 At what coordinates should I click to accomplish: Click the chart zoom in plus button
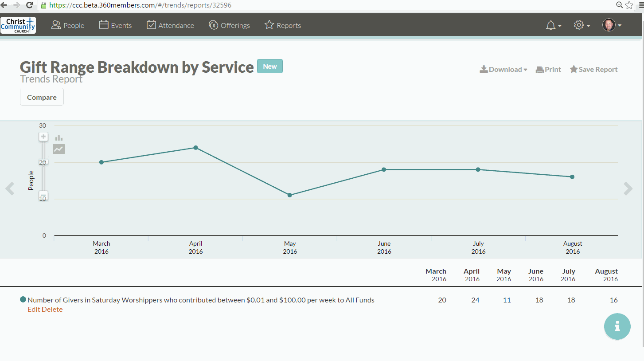(43, 137)
